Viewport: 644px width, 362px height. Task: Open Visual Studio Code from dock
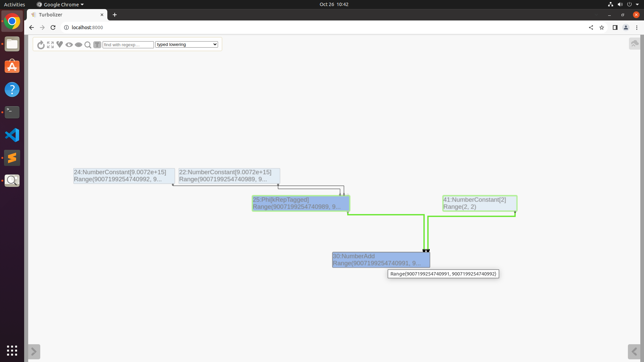pos(12,135)
